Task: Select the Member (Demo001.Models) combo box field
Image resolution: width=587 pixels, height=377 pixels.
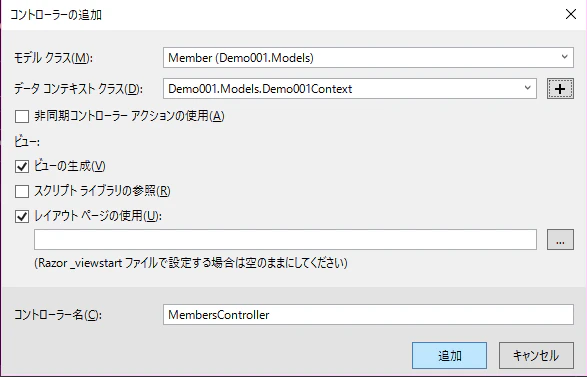Action: 368,57
